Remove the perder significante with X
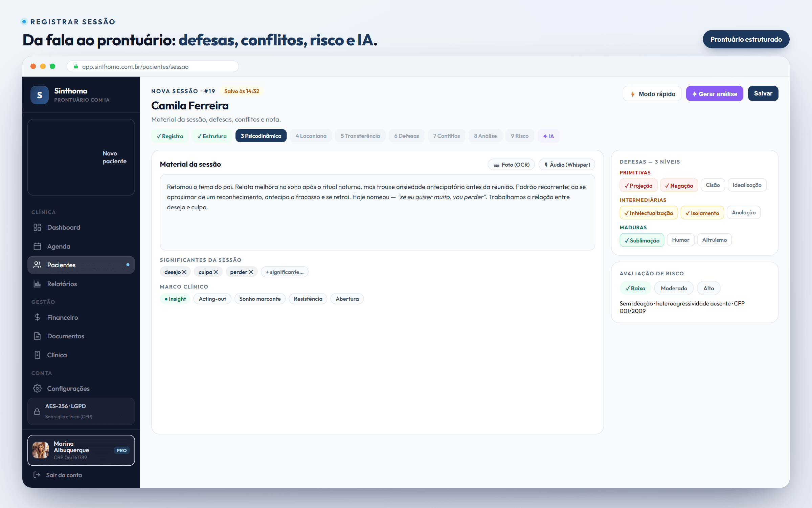Image resolution: width=812 pixels, height=508 pixels. [x=251, y=272]
